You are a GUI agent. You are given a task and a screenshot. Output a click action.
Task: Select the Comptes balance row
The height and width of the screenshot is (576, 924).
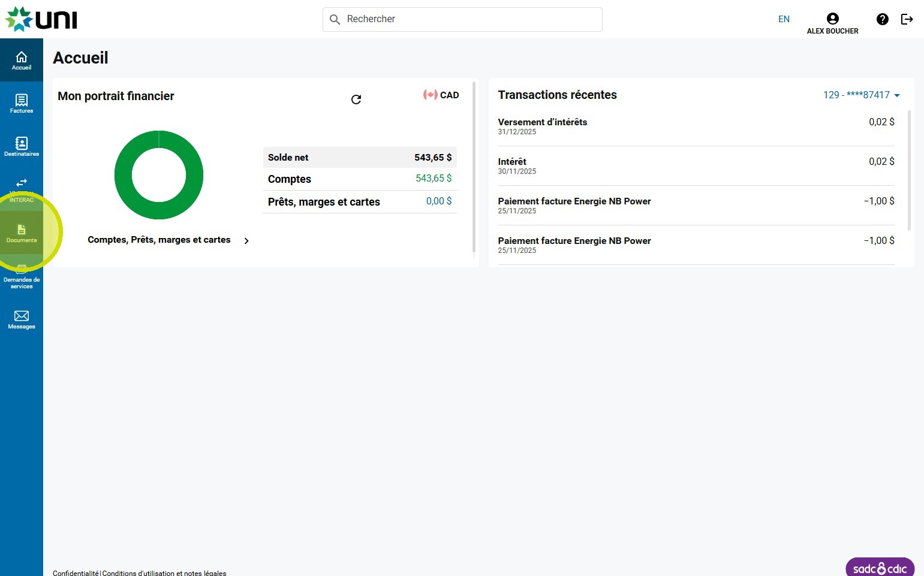click(x=360, y=179)
